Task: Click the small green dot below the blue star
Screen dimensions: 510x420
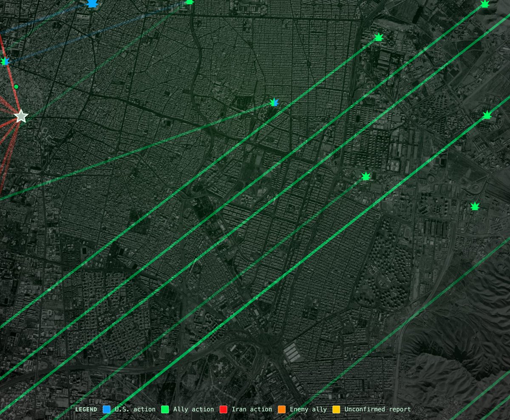Action: [x=16, y=86]
